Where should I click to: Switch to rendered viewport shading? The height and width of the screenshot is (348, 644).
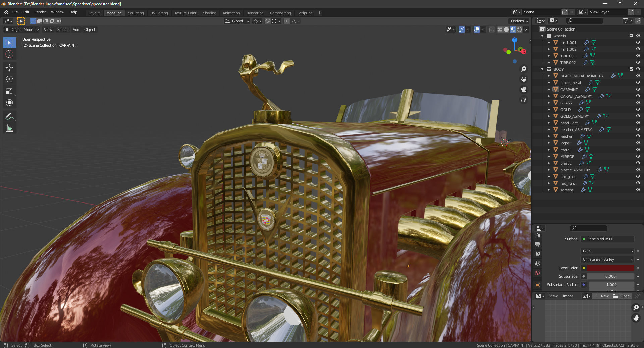519,30
